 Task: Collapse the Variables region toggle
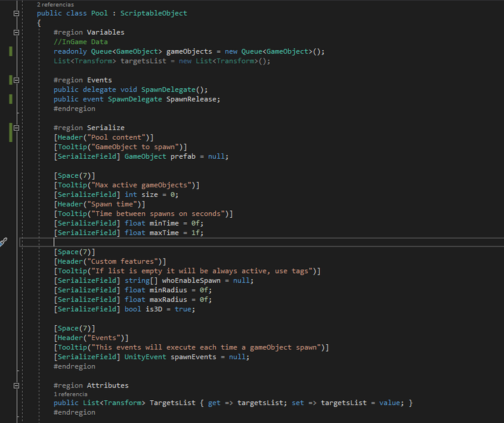click(x=17, y=32)
